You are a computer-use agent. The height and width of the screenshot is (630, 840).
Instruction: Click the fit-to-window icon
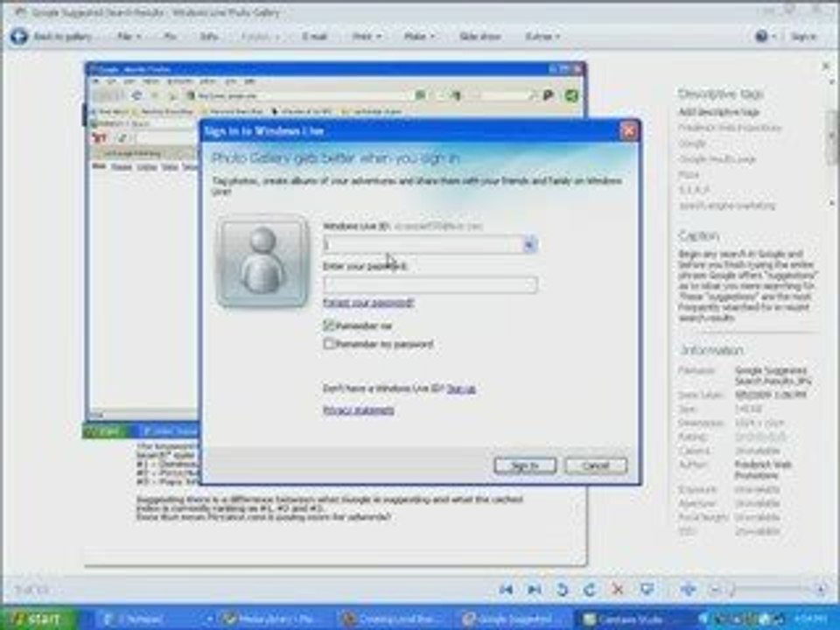[x=688, y=589]
